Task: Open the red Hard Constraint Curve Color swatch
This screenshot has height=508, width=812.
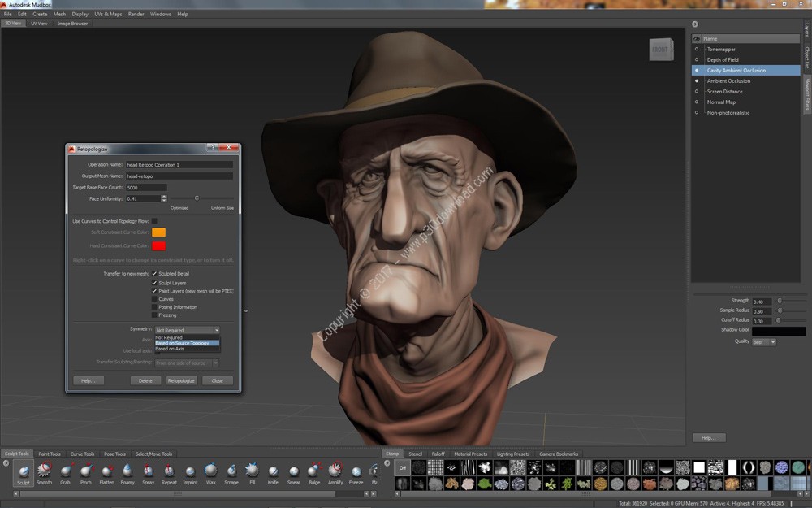Action: click(x=158, y=245)
